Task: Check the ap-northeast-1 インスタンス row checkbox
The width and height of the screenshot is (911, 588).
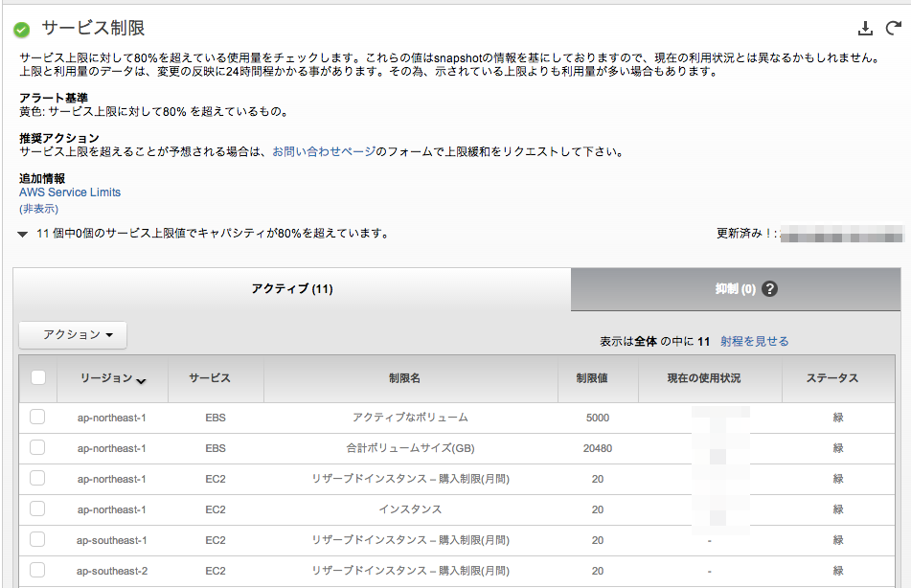Action: click(x=37, y=509)
